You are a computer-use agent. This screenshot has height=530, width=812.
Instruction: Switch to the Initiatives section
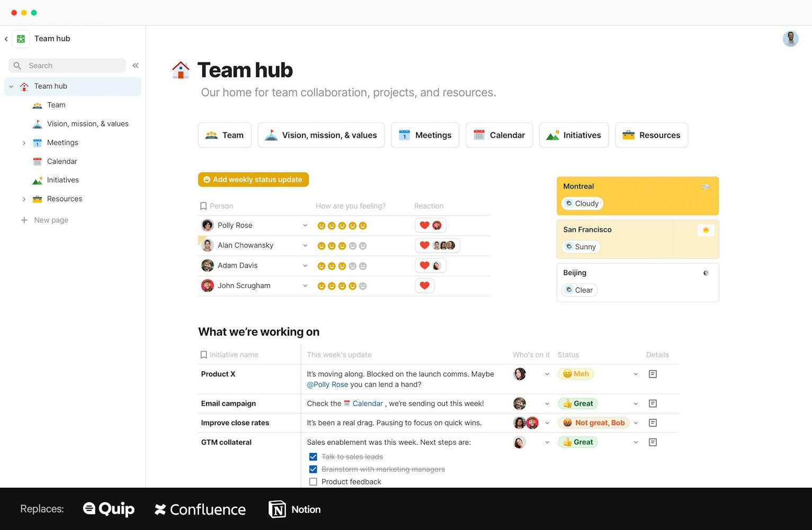point(574,135)
